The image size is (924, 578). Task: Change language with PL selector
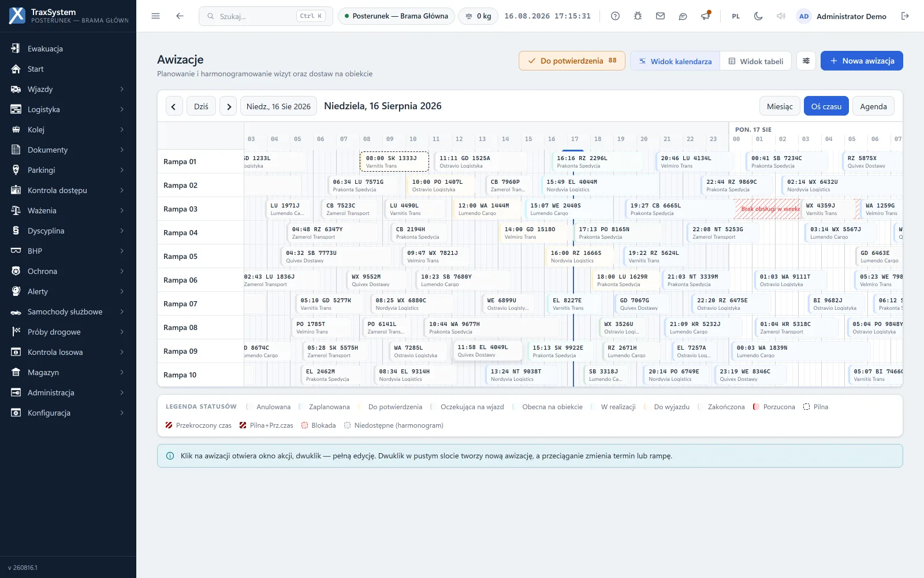coord(736,16)
